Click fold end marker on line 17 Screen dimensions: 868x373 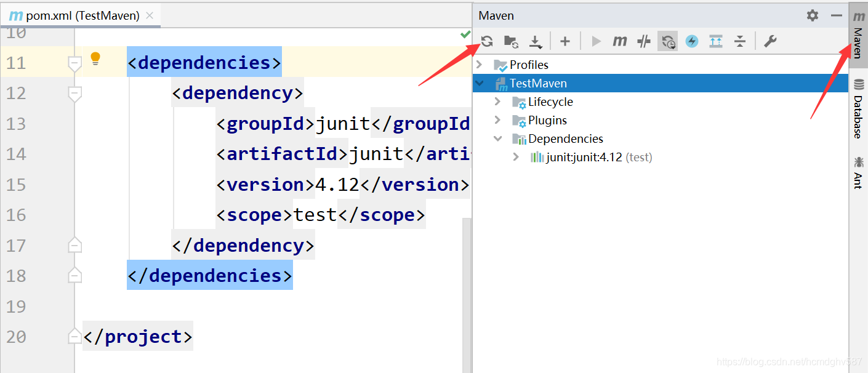(x=74, y=245)
